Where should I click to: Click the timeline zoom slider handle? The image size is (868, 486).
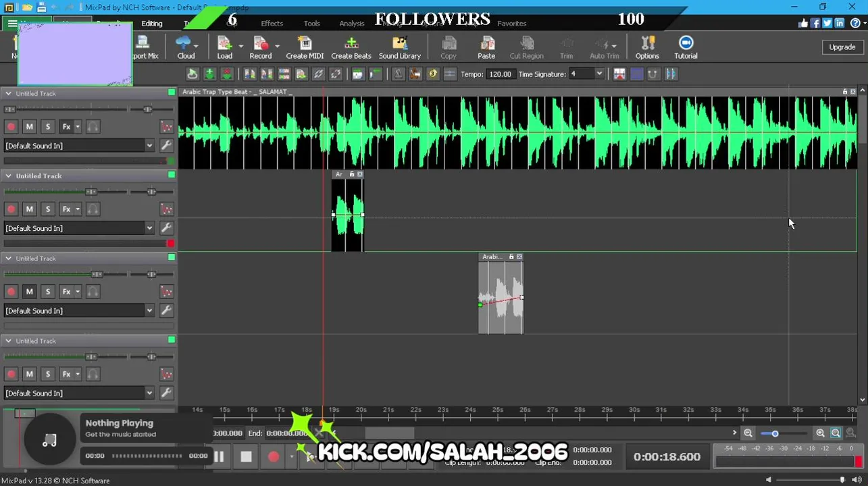pos(775,433)
